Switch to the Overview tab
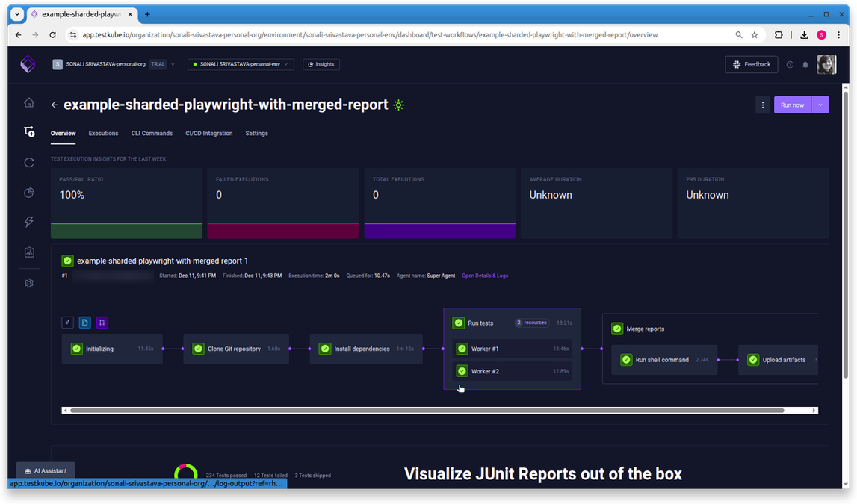This screenshot has width=857, height=504. tap(64, 133)
